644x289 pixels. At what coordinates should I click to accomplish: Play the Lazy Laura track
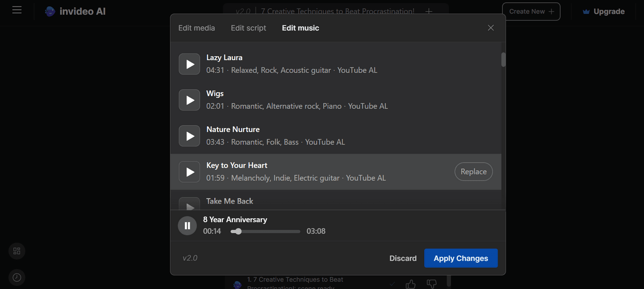[x=189, y=64]
